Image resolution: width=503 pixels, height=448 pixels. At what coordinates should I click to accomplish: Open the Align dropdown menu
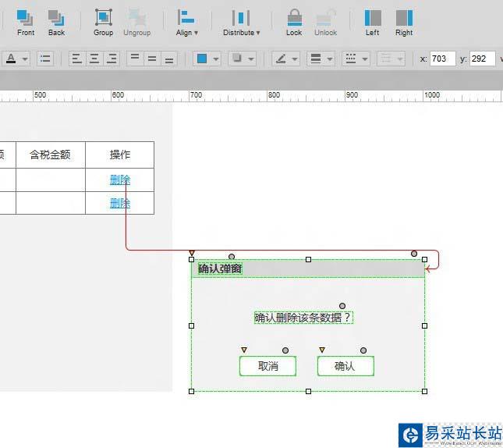tap(186, 21)
